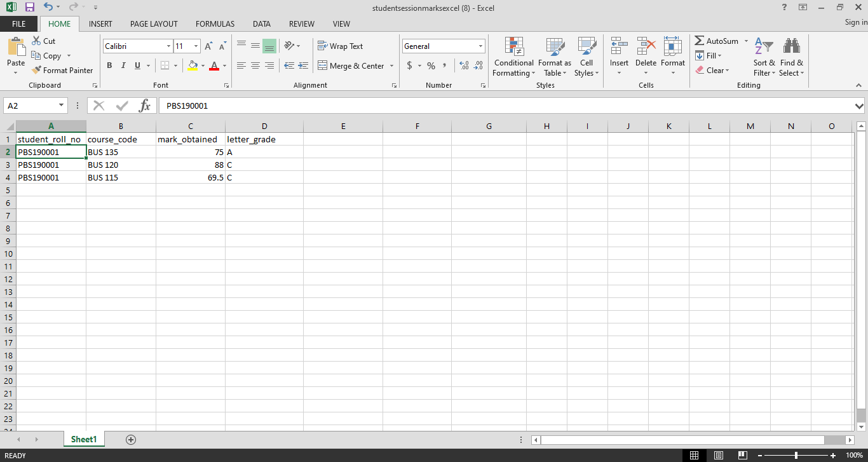Switch to Page Layout view in status bar
Image resolution: width=868 pixels, height=462 pixels.
pos(719,455)
